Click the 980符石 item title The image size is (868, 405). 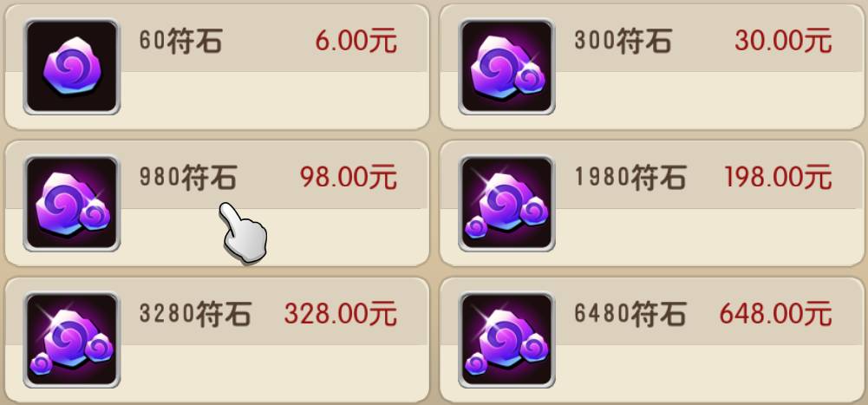click(187, 178)
